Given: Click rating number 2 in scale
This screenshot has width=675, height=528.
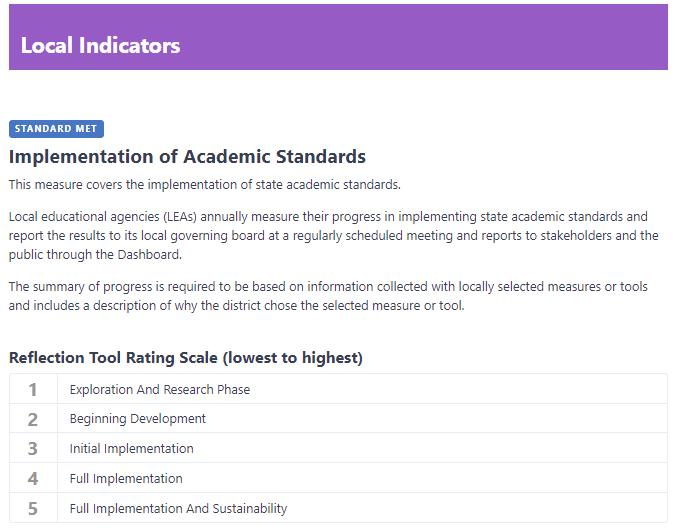Looking at the screenshot, I should [33, 419].
